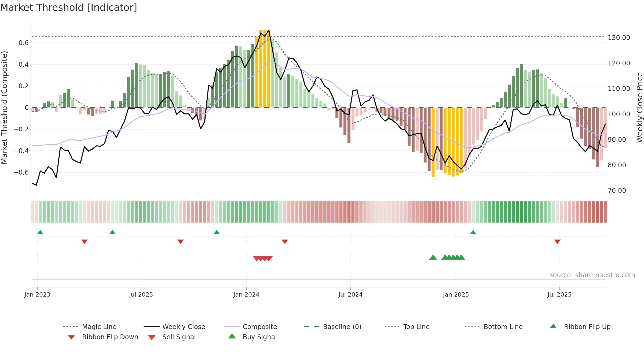This screenshot has height=362, width=644.
Task: Click the ribbon flip up triangle before Jul 2023
Action: (x=112, y=232)
